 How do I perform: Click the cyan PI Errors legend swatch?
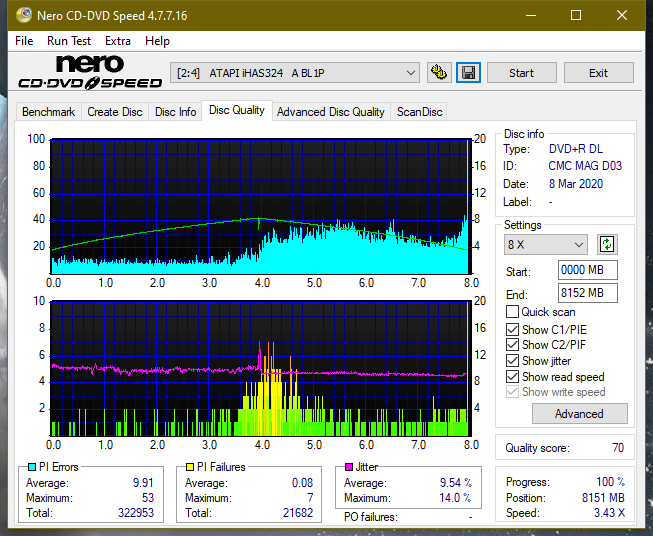point(32,467)
